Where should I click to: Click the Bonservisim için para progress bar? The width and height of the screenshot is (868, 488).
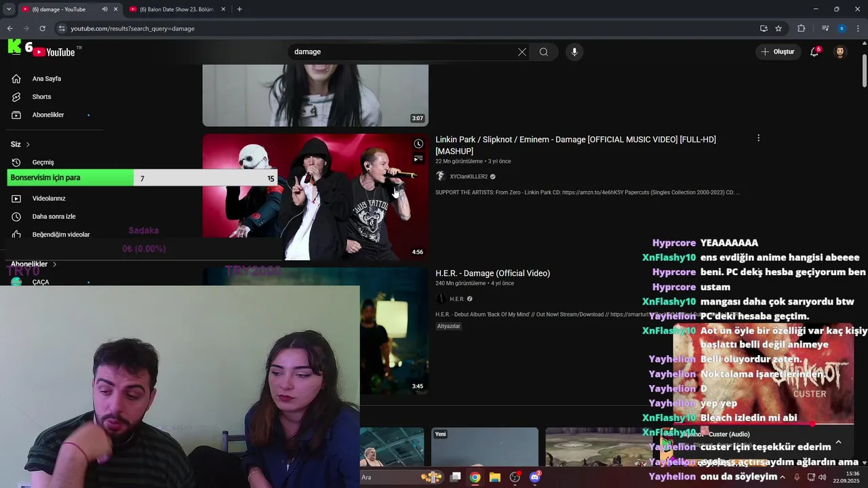pos(142,178)
